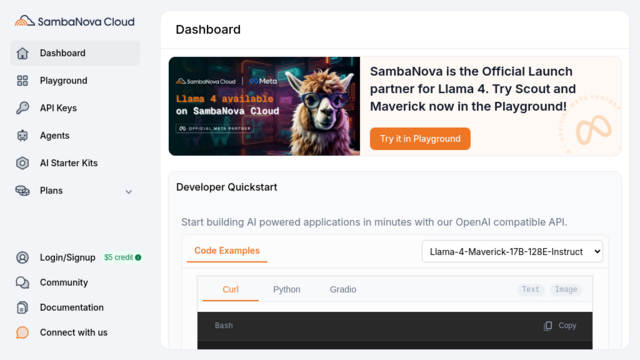Click the Community chat bubbles icon
Viewport: 640px width, 360px height.
tap(22, 282)
